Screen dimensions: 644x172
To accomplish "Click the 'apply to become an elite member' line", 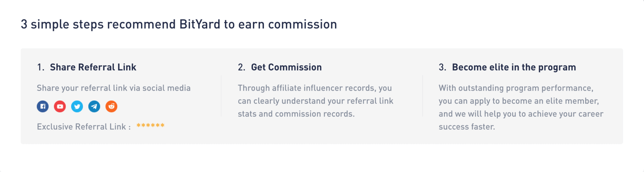I will point(519,101).
